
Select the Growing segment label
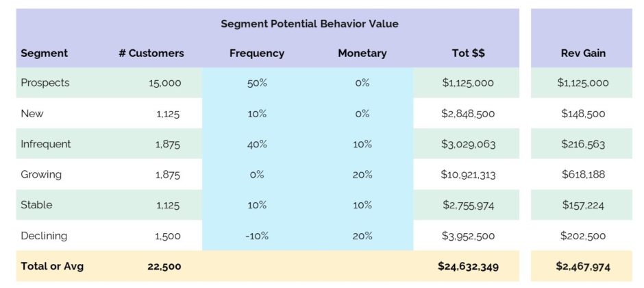point(41,175)
